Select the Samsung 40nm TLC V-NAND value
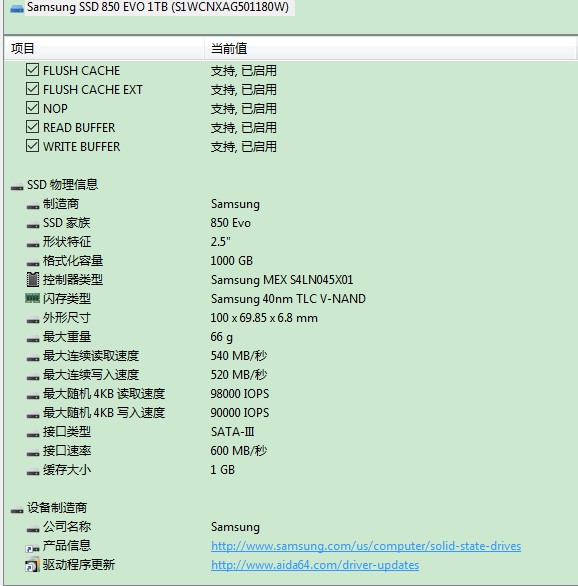This screenshot has height=586, width=578. pyautogui.click(x=288, y=299)
